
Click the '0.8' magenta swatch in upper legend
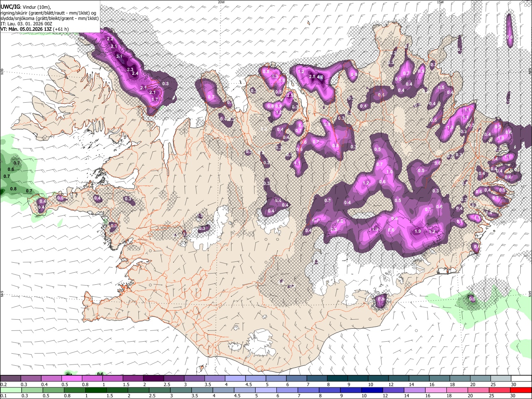pyautogui.click(x=92, y=379)
